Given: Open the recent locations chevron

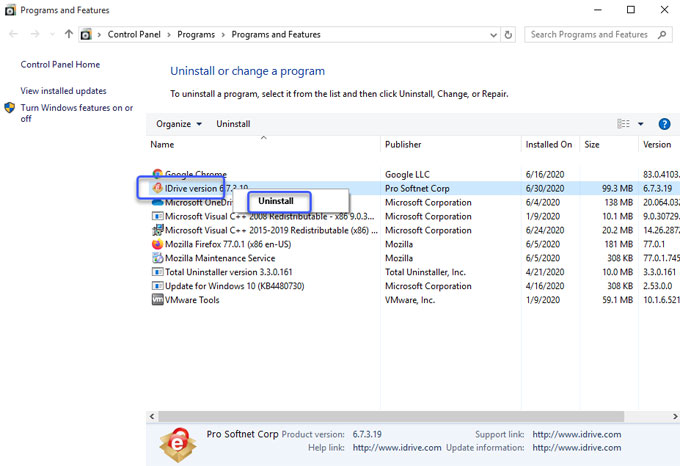Looking at the screenshot, I should click(x=52, y=34).
